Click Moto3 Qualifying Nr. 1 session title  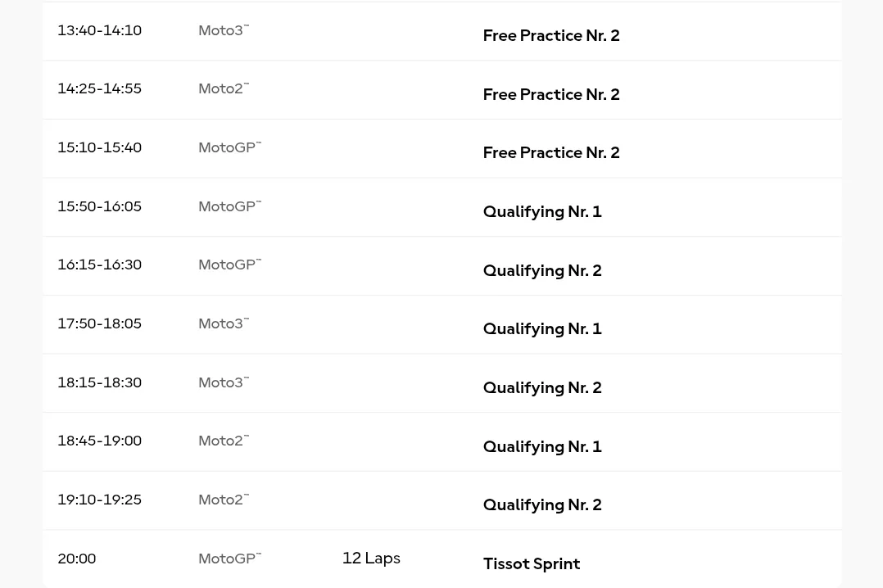[541, 329]
